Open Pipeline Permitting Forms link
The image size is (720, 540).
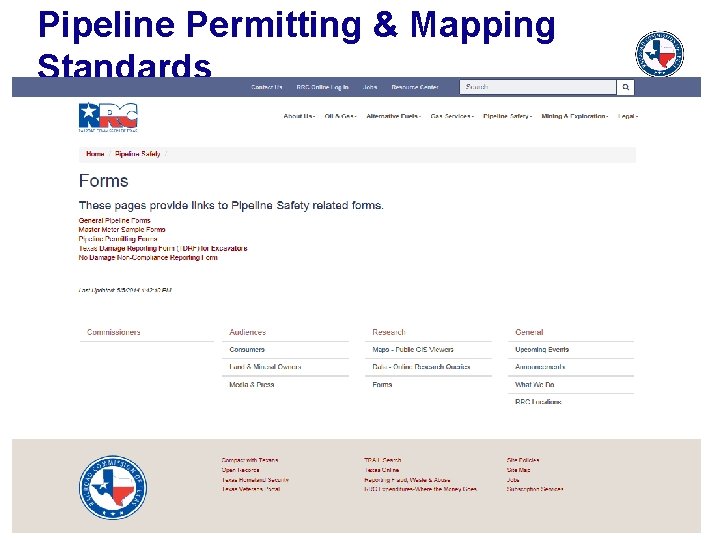[x=118, y=239]
